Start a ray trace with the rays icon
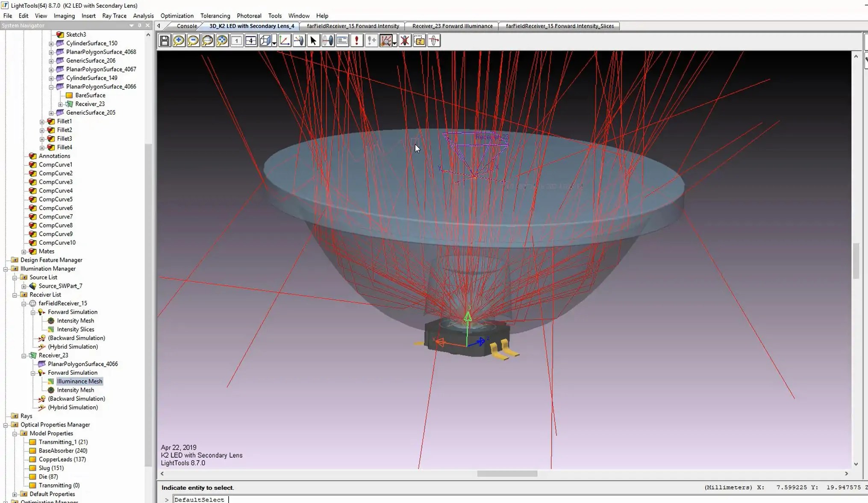 coord(386,41)
